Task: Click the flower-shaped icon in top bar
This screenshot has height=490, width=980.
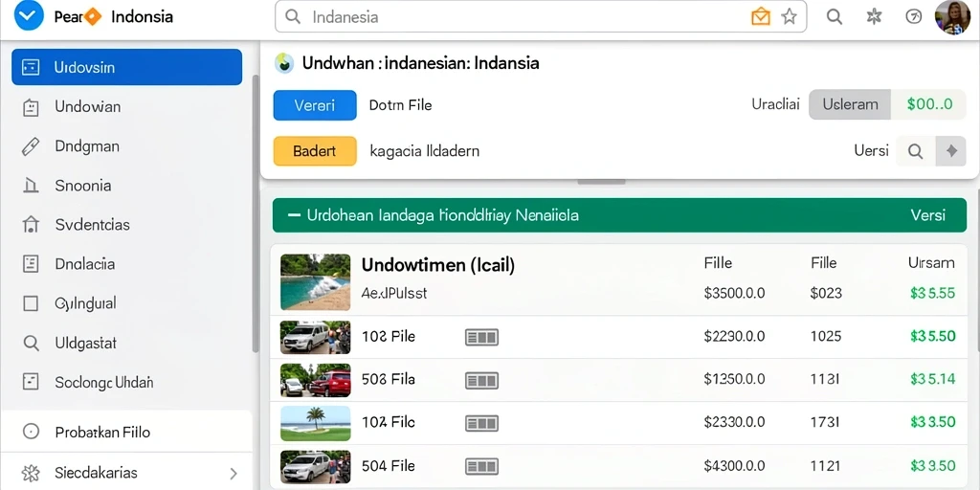Action: point(874,17)
